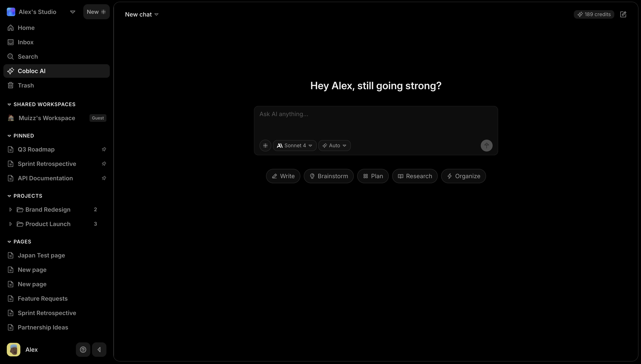Unpin Sprint Retrospective from Pinned

point(104,164)
